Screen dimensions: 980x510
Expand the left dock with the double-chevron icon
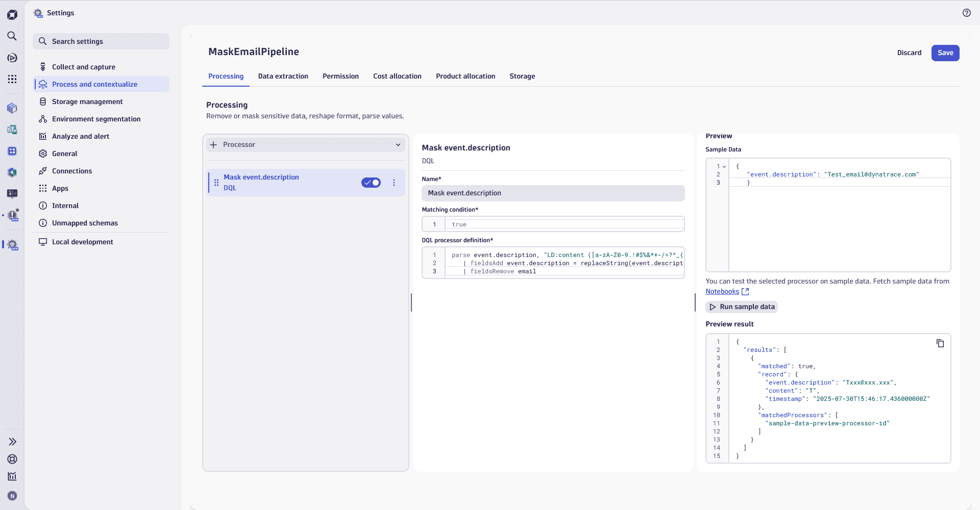point(12,442)
